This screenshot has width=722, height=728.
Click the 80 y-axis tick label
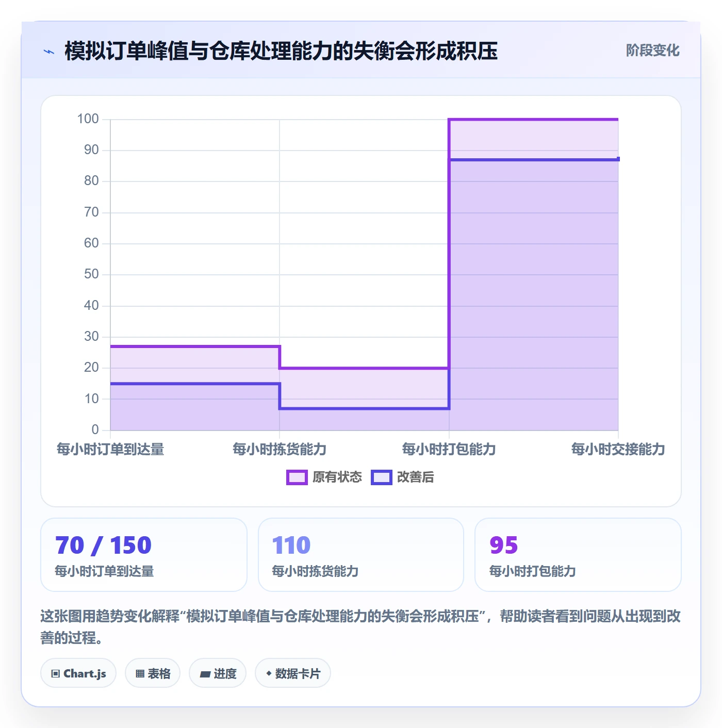tap(91, 181)
